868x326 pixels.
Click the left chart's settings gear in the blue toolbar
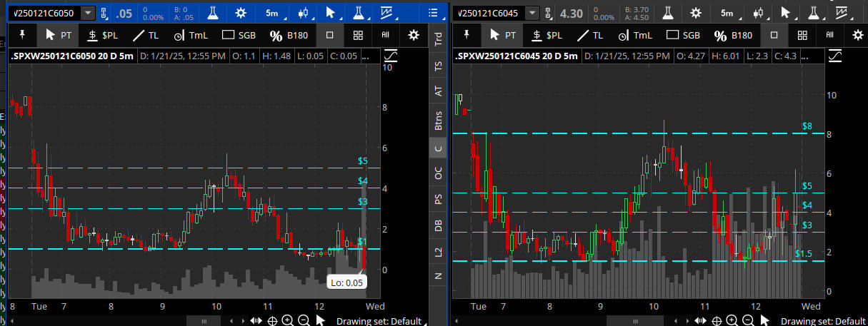coord(241,13)
